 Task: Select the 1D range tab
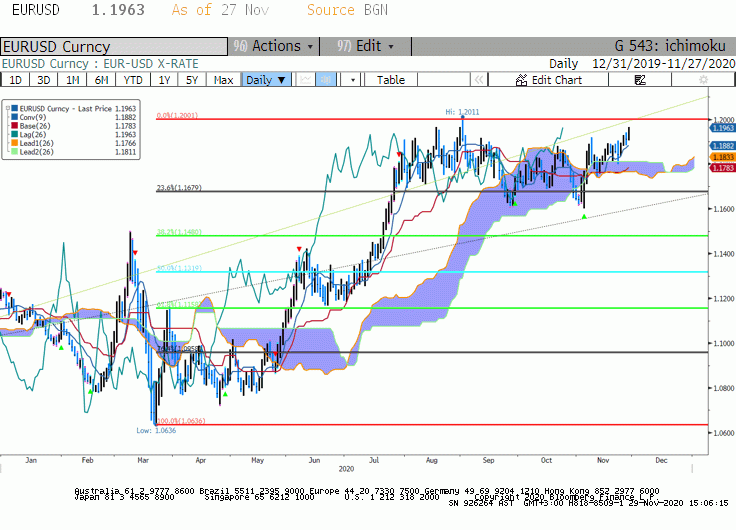pyautogui.click(x=15, y=80)
